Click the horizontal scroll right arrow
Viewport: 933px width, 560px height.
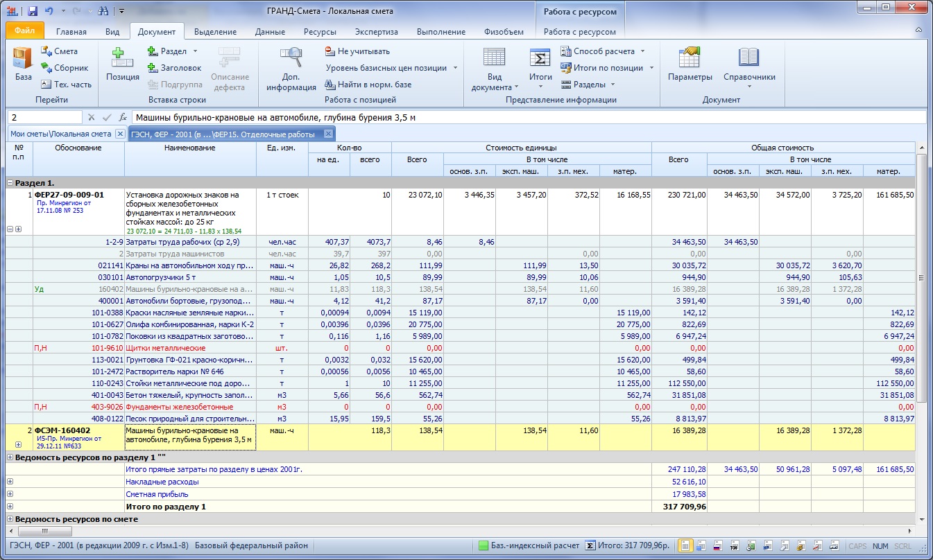click(x=911, y=530)
